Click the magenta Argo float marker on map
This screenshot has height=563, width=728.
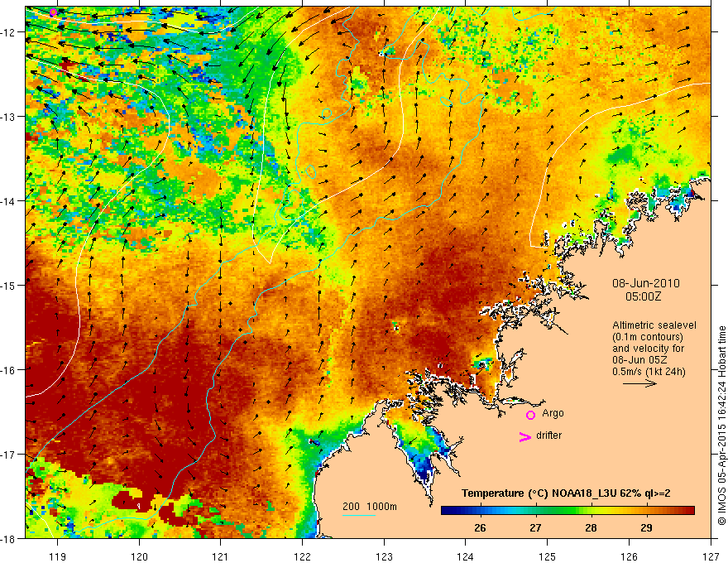[54, 12]
